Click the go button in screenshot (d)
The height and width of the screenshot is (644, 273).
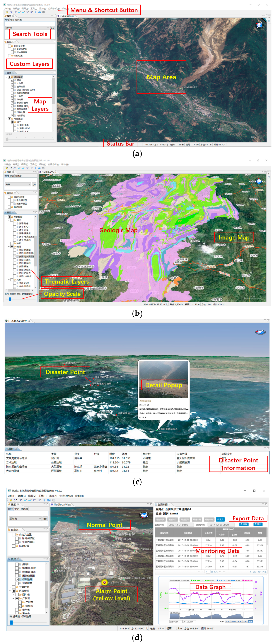coord(45,519)
